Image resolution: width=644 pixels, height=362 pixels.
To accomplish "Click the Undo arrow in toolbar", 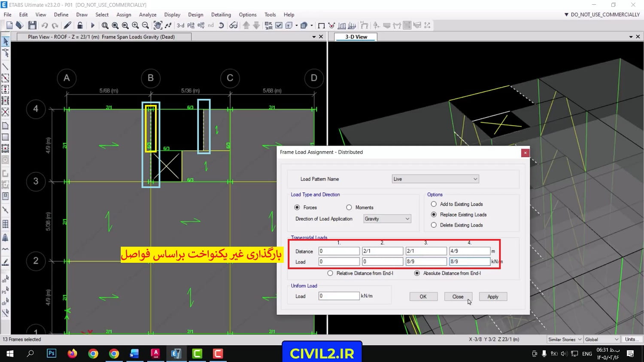I will coord(45,25).
